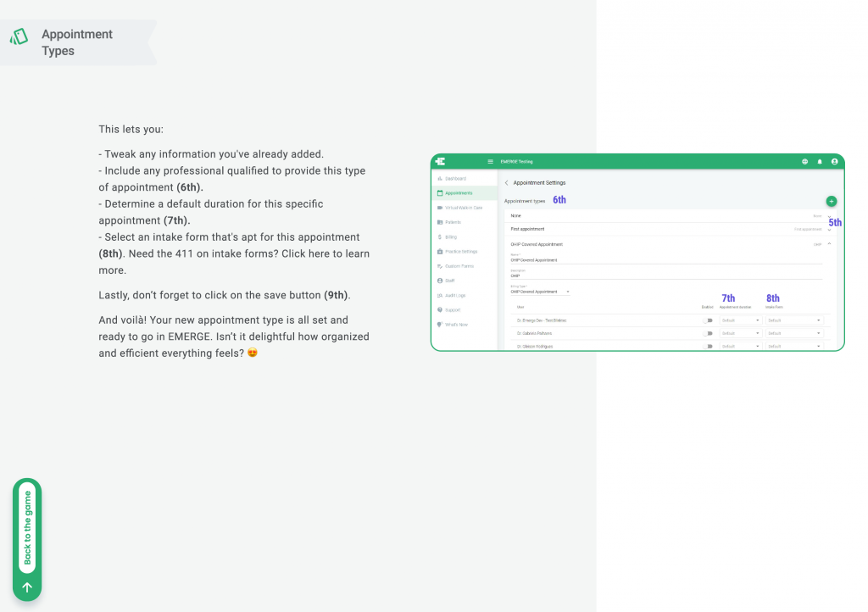Screen dimensions: 868x612
Task: Select the Appointments calendar icon
Action: (439, 194)
